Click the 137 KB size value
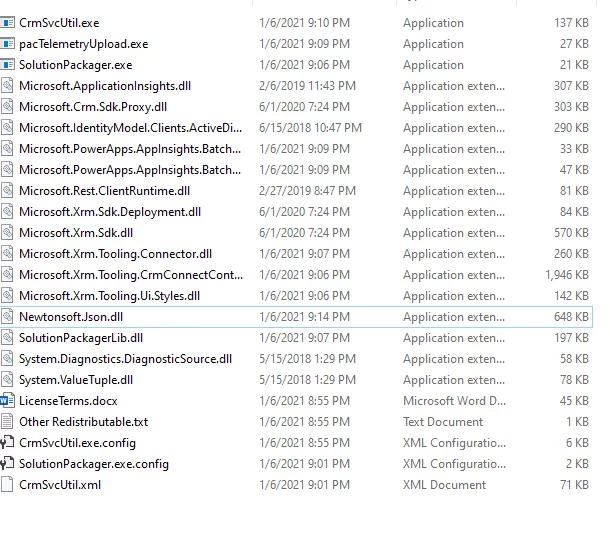 tap(571, 23)
